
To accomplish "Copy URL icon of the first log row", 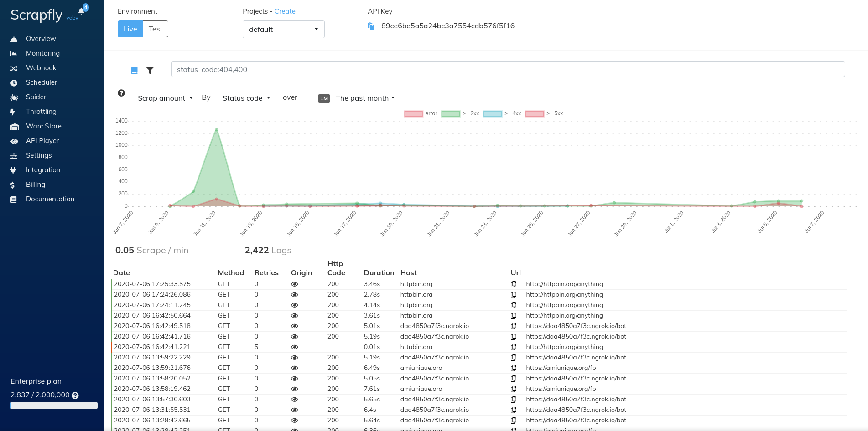I will [x=514, y=284].
